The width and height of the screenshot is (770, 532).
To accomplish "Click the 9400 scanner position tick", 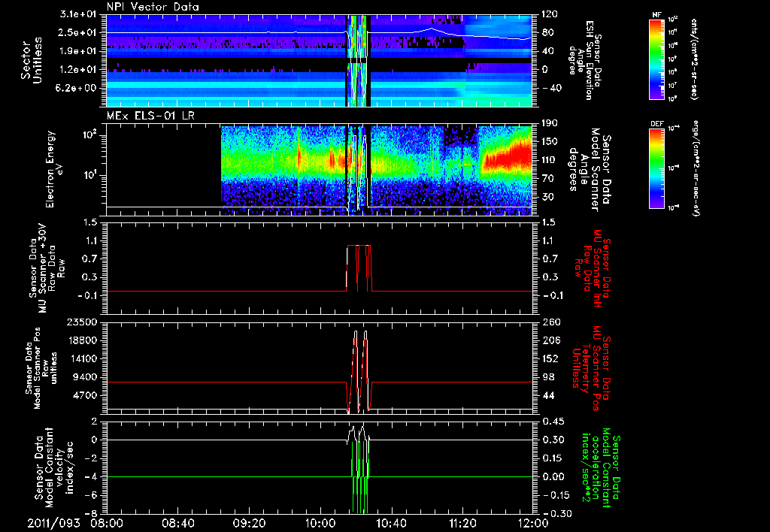I will click(x=84, y=377).
